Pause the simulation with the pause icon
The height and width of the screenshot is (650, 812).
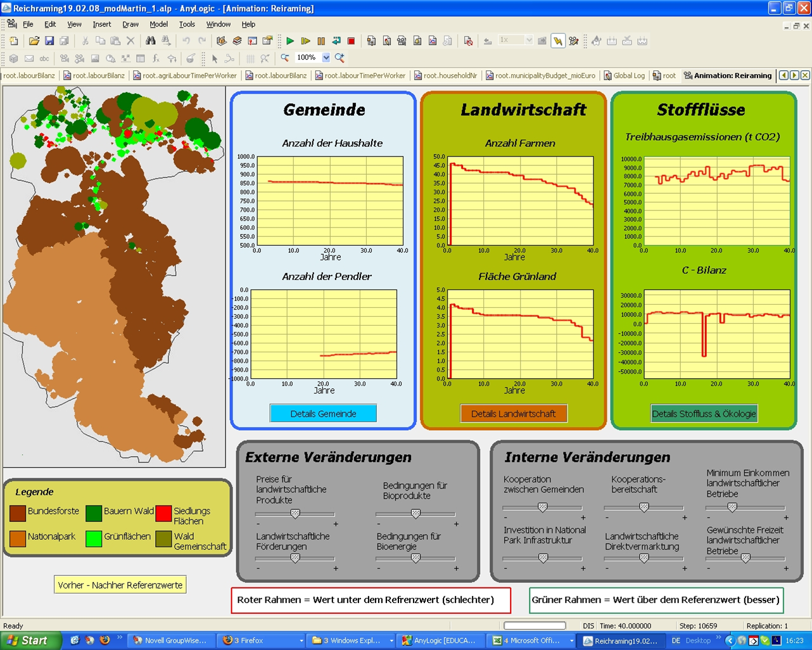click(x=321, y=41)
